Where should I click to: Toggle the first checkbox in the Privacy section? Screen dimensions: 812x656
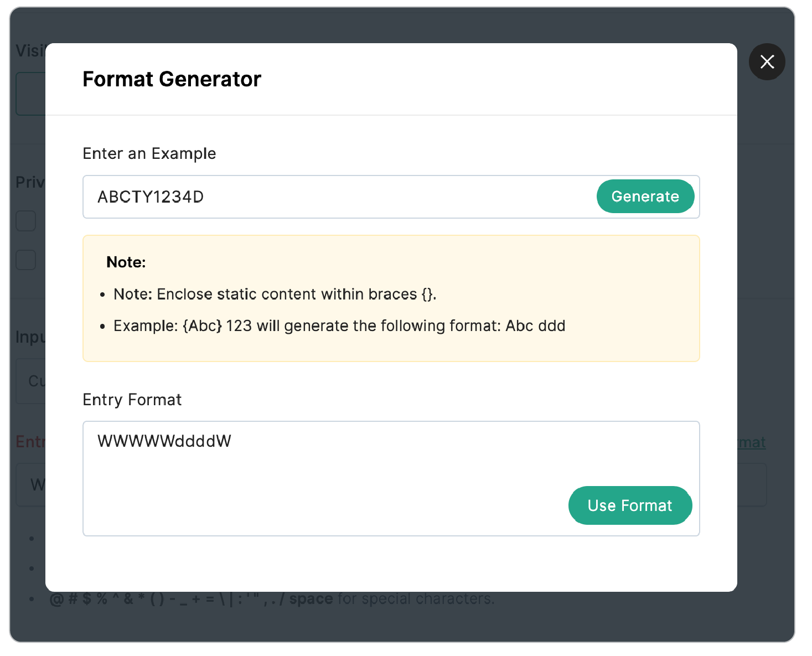(26, 221)
